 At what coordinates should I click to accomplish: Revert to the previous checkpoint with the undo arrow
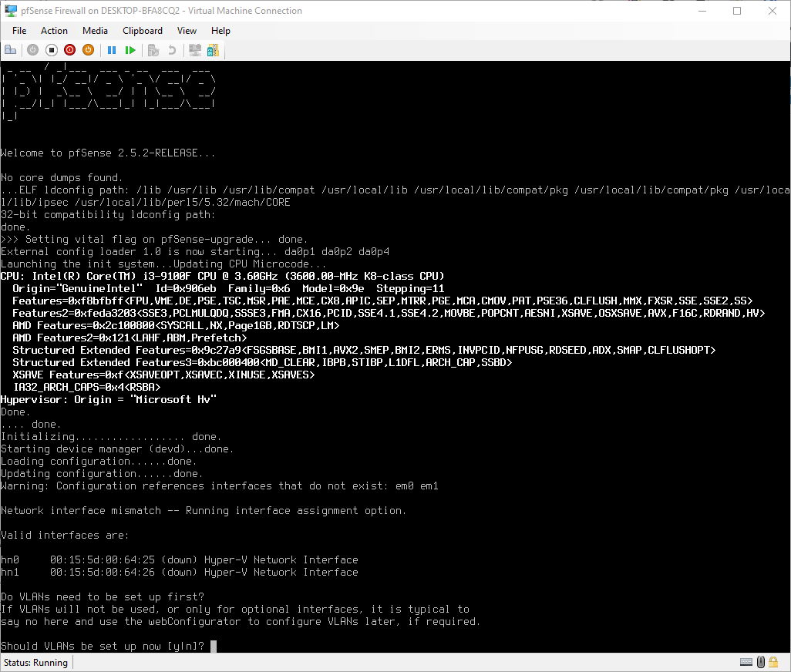tap(172, 50)
